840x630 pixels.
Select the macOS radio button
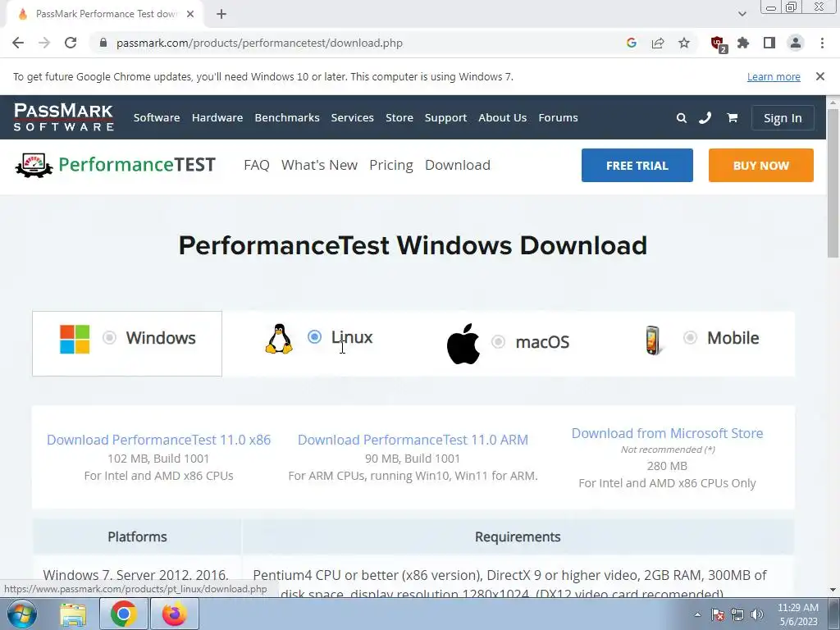pyautogui.click(x=498, y=341)
